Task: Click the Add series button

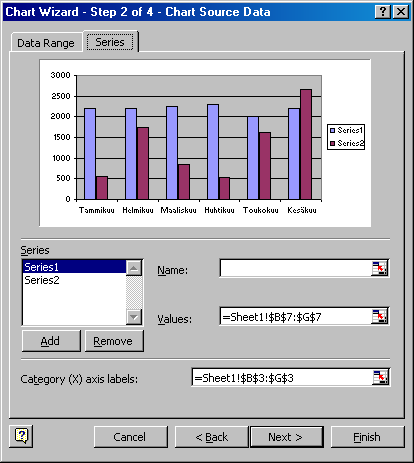Action: coord(51,341)
